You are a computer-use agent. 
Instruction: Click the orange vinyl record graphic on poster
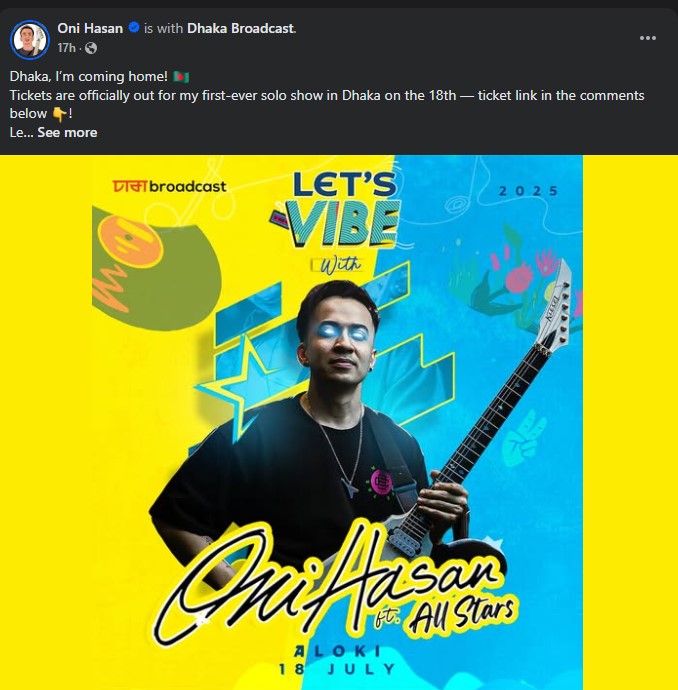130,243
